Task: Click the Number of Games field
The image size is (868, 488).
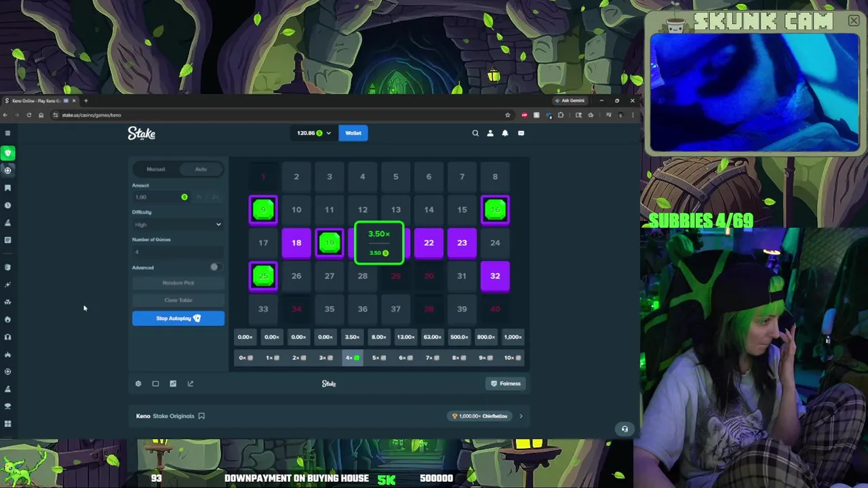Action: 178,251
